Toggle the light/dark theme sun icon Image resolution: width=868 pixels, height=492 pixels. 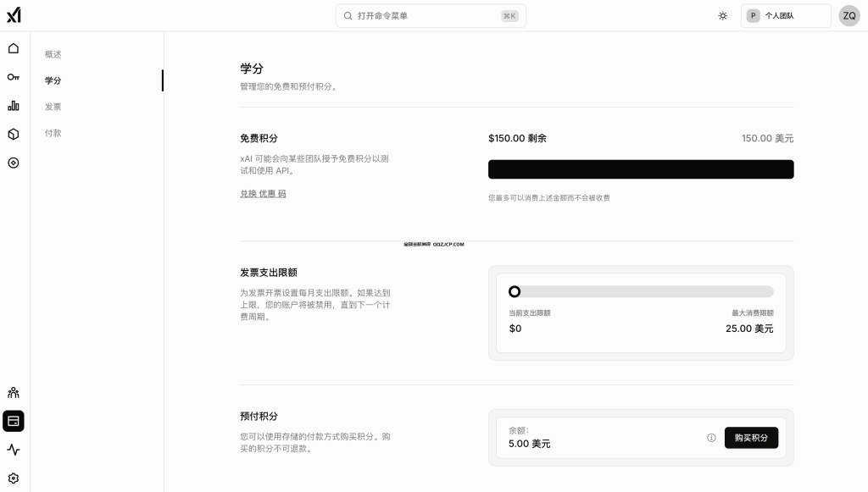[x=722, y=15]
